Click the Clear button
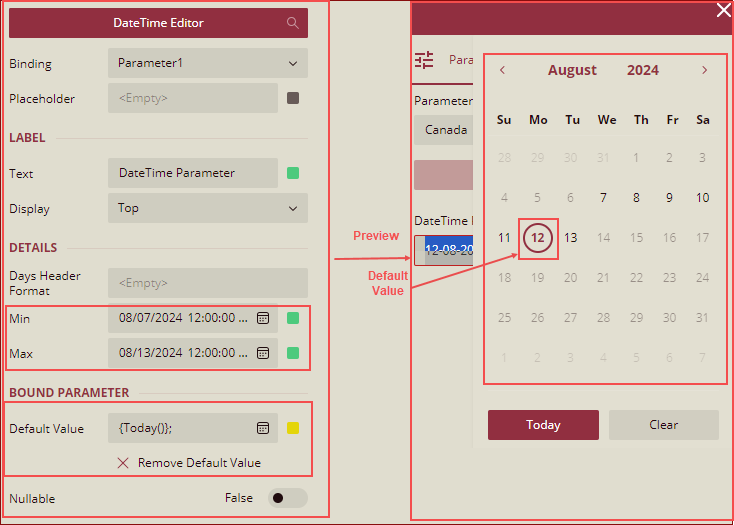 point(663,425)
